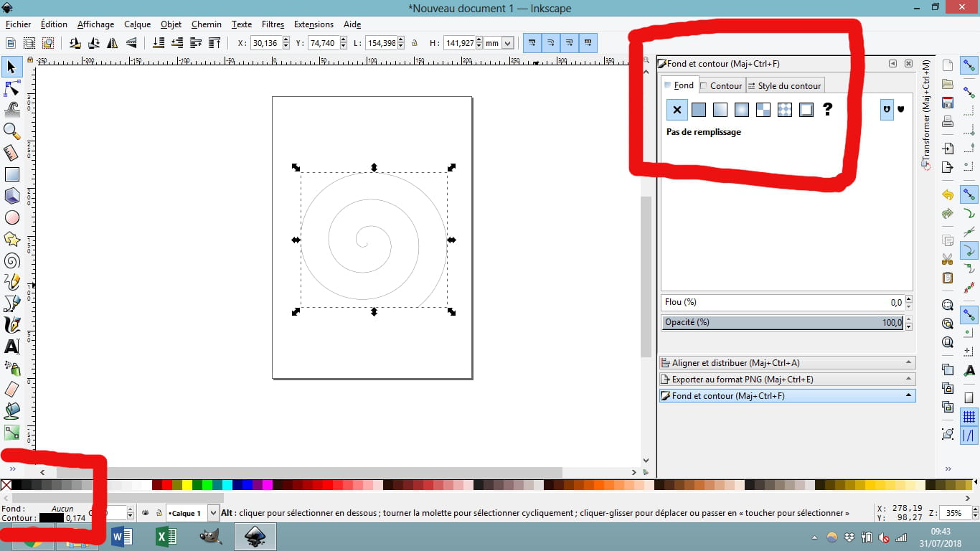Select the 3D box tool
The height and width of the screenshot is (551, 980).
tap(11, 196)
